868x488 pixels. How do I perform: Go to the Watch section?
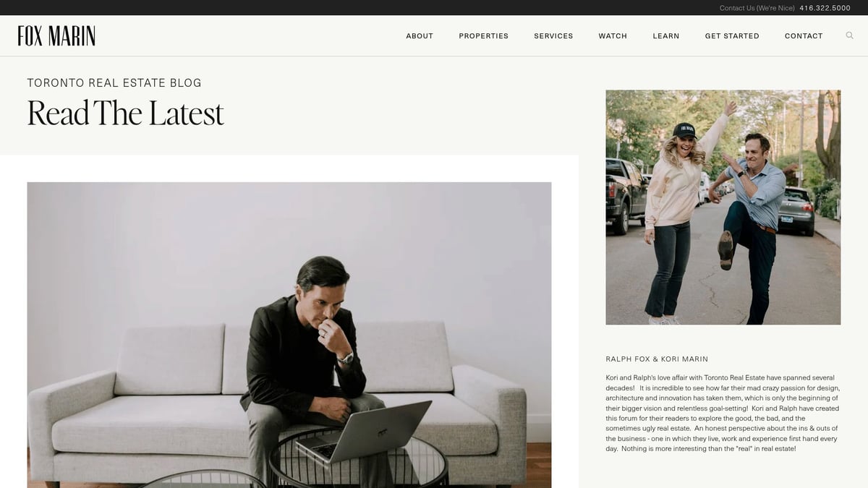(613, 36)
